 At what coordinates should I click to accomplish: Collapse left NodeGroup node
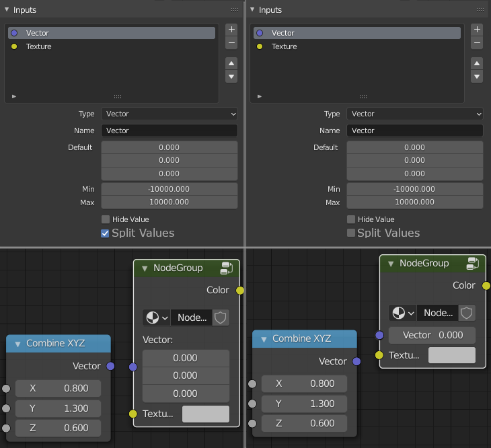(x=145, y=268)
